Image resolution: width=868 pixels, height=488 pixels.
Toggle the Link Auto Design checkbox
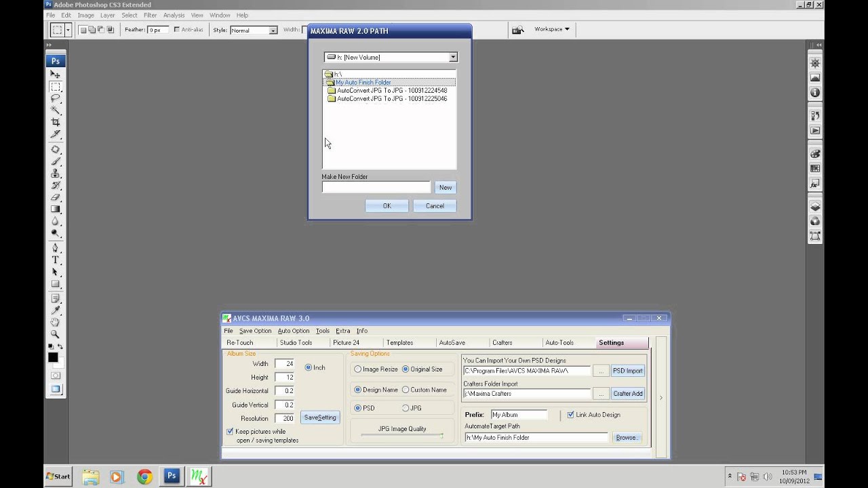(x=570, y=414)
